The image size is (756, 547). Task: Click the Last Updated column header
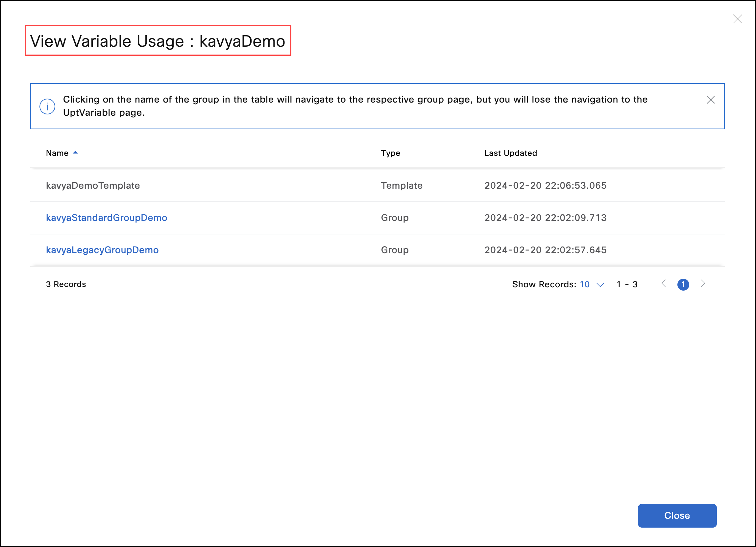coord(510,153)
